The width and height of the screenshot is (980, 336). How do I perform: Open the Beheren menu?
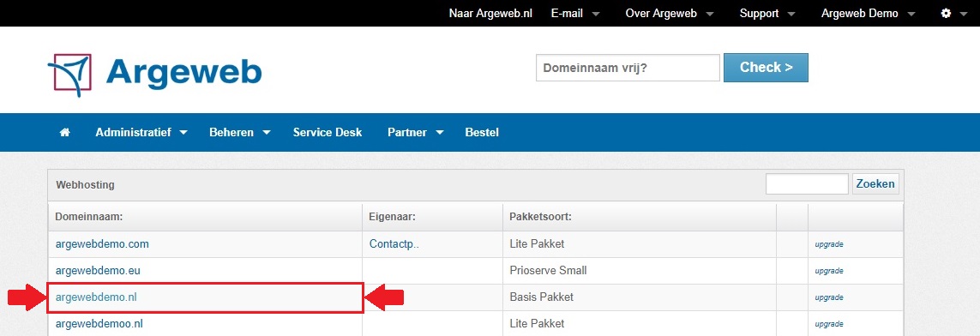tap(240, 132)
